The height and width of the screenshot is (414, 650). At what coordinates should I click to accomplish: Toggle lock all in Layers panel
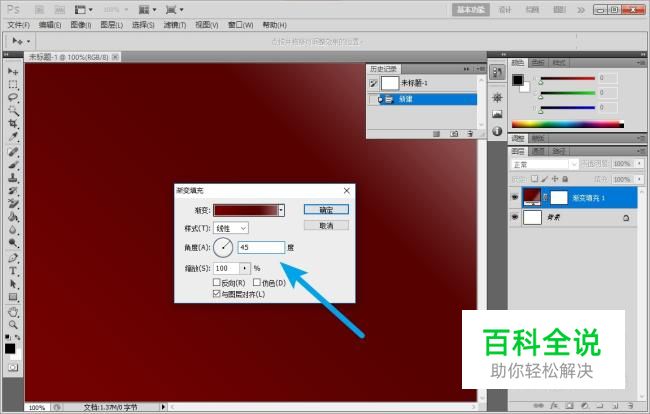point(565,179)
